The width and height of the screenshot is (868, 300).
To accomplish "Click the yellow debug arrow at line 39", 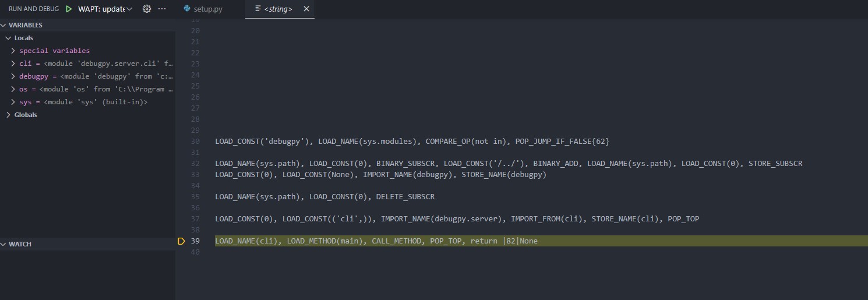I will (181, 241).
